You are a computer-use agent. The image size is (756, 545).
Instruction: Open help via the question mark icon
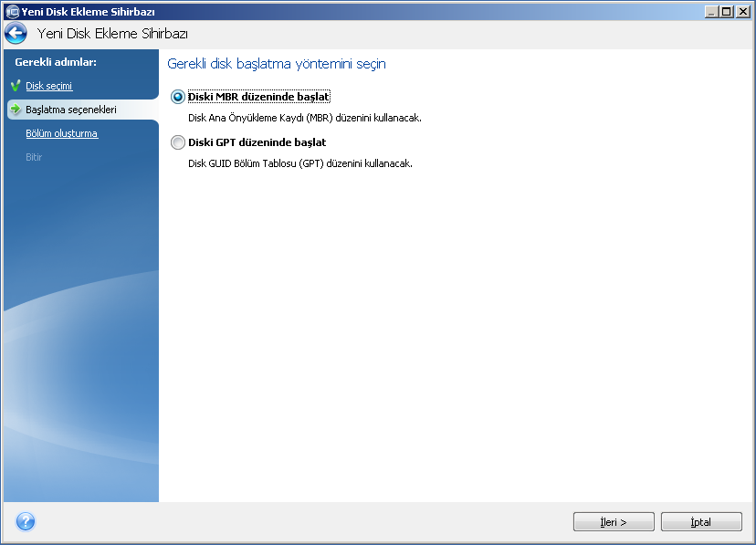point(26,521)
